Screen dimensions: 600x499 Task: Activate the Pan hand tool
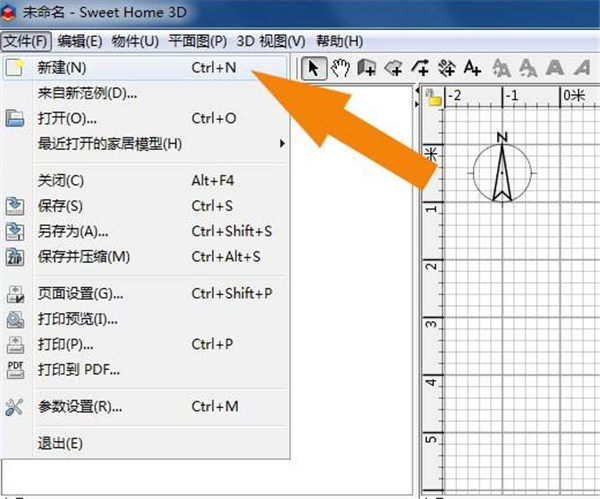[340, 68]
